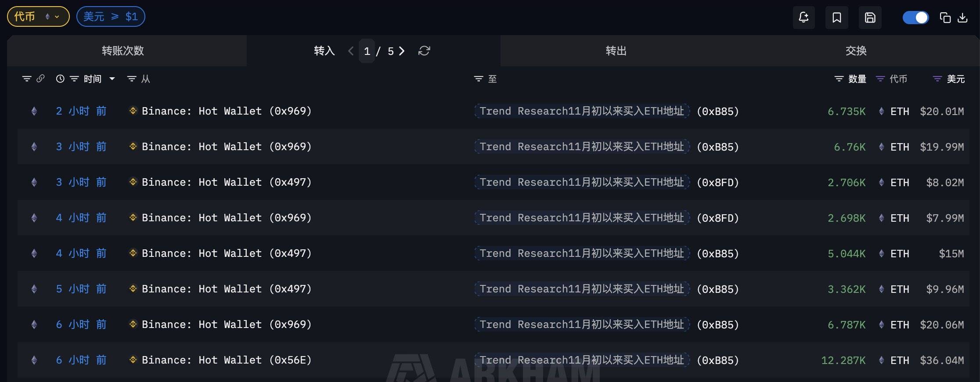
Task: Go to the next page of transfers
Action: tap(402, 51)
